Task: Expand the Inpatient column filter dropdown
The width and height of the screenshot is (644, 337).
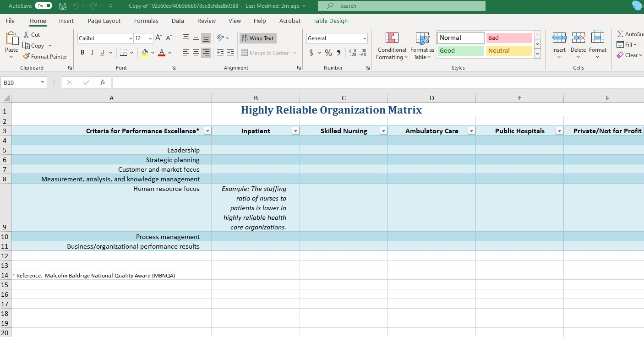Action: (x=295, y=131)
